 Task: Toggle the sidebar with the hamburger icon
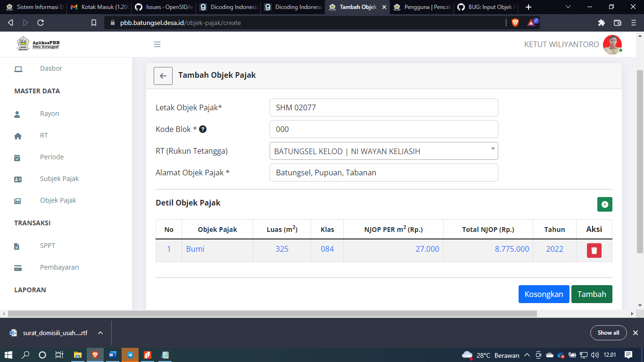point(157,44)
